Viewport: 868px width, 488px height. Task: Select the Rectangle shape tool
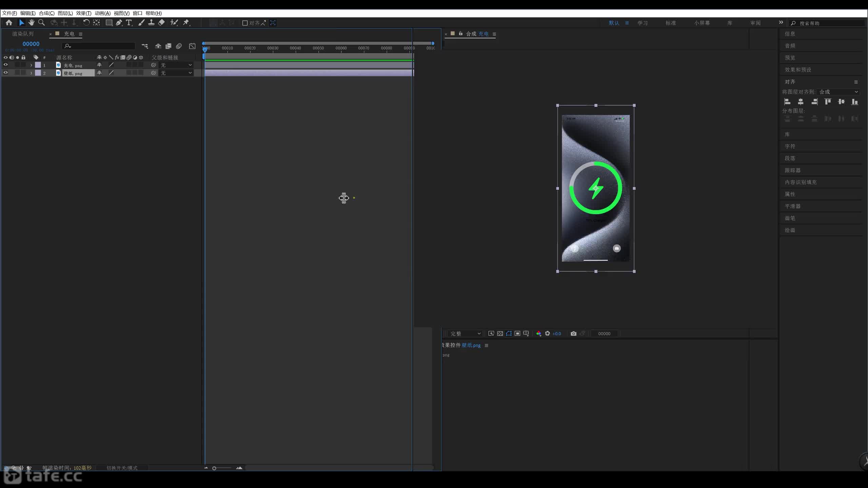109,23
